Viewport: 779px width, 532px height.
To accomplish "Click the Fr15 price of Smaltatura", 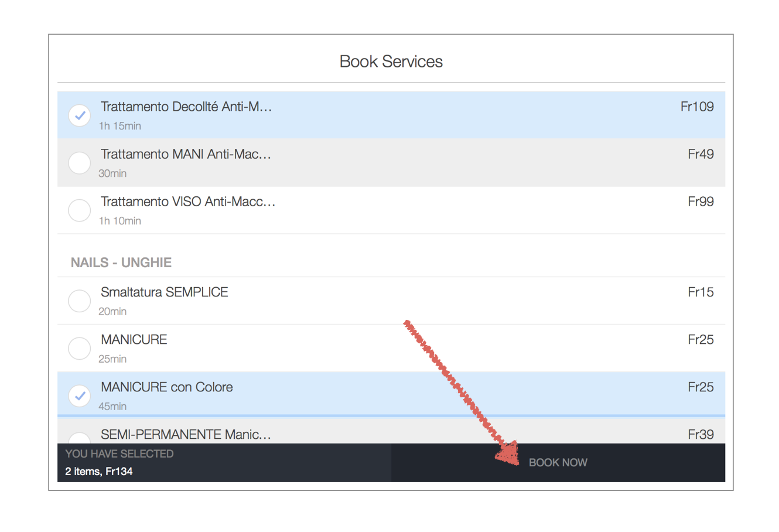I will click(701, 292).
